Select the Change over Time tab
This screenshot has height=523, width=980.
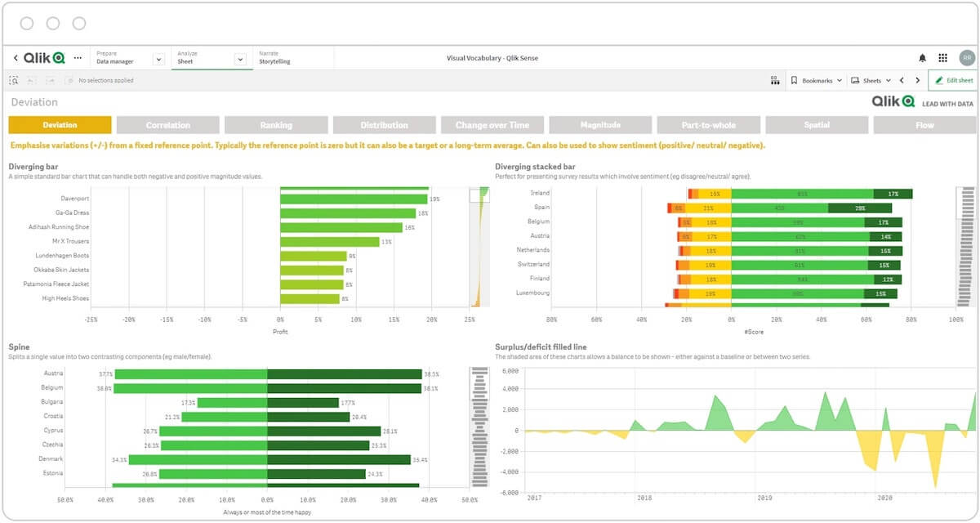pos(492,125)
